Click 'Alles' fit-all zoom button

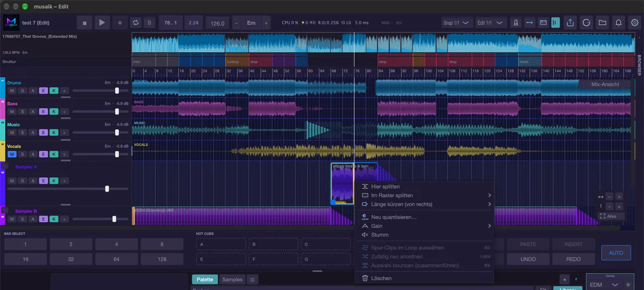pyautogui.click(x=612, y=216)
